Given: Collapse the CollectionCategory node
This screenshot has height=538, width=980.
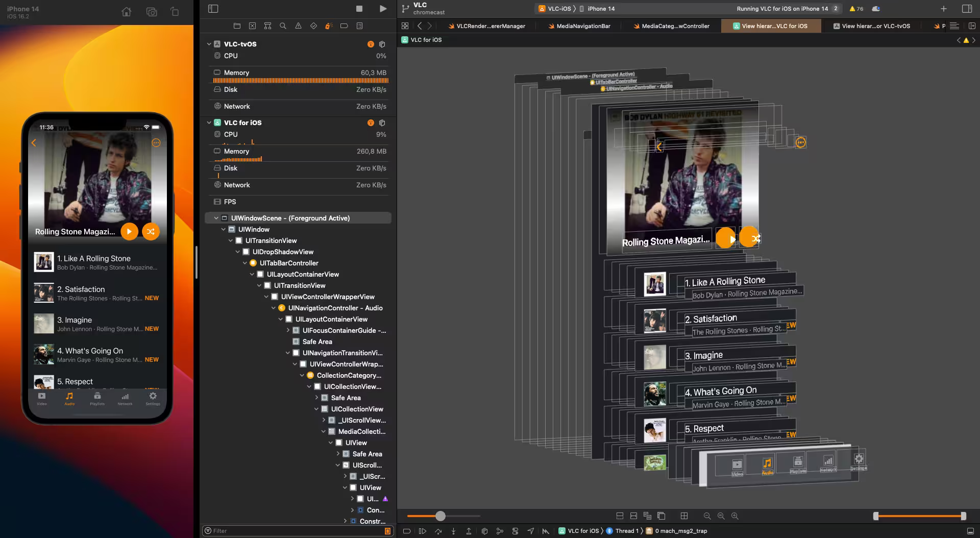Looking at the screenshot, I should [x=302, y=375].
